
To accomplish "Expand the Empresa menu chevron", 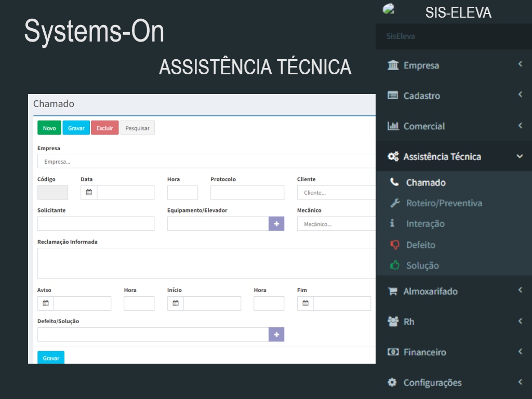I will coord(520,64).
